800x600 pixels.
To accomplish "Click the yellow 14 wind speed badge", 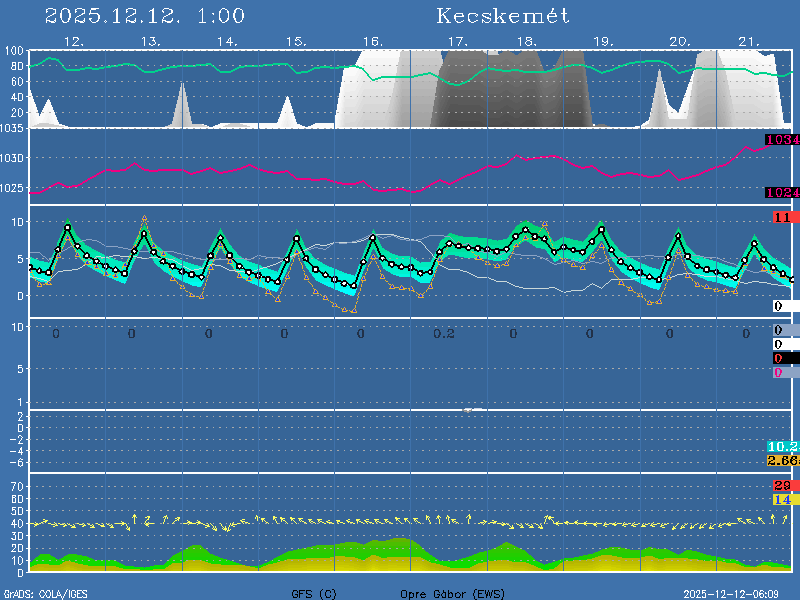I will coord(783,499).
